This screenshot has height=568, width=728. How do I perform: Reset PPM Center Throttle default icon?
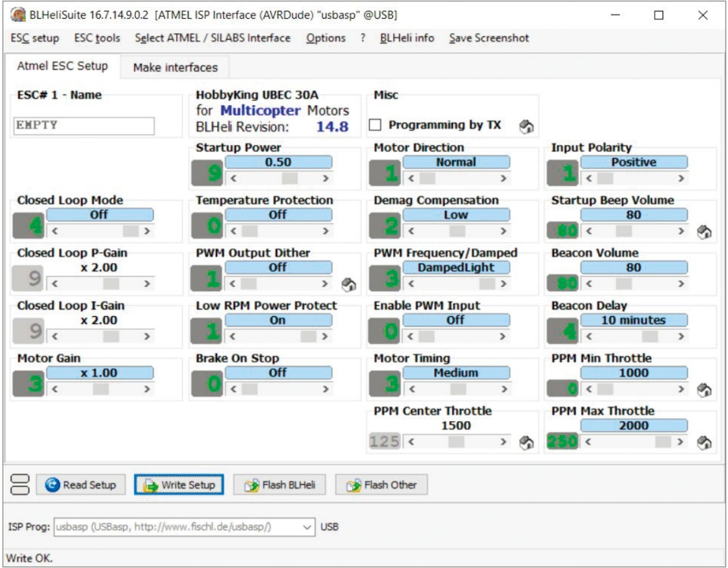526,443
